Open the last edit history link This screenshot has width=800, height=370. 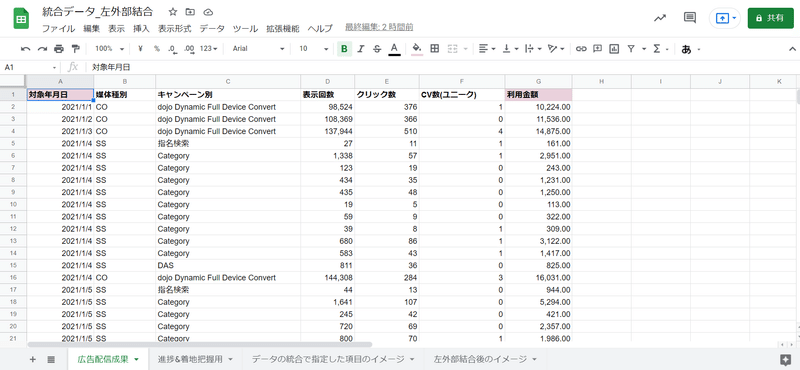pyautogui.click(x=379, y=27)
